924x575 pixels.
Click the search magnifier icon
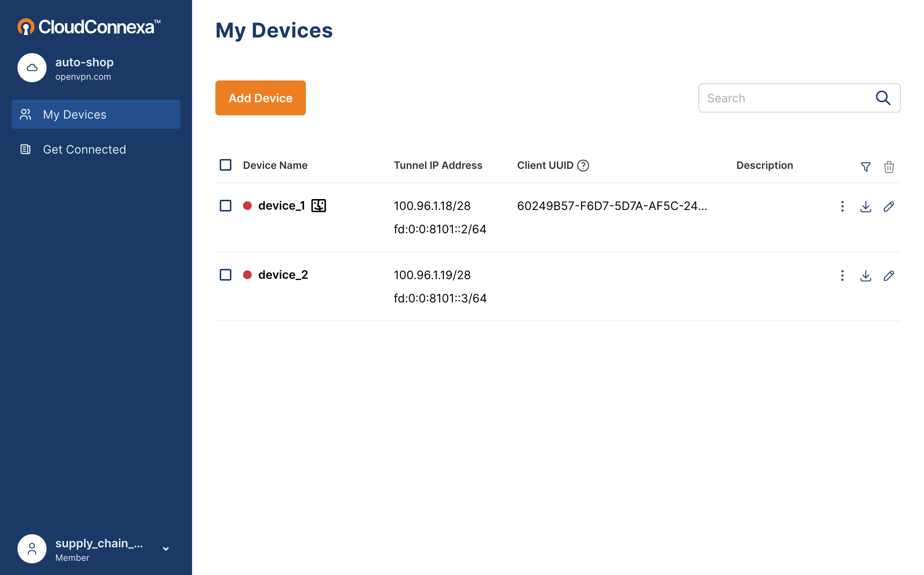[883, 98]
